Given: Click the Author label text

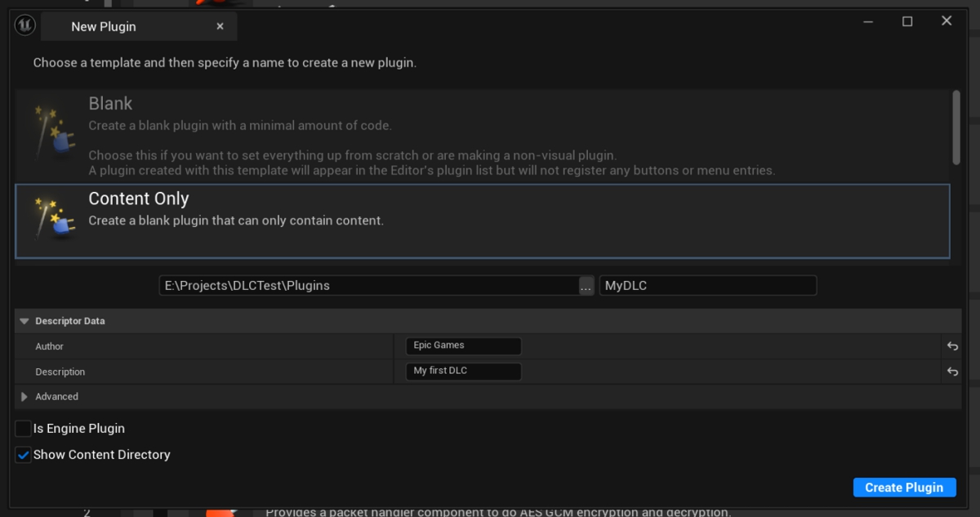Looking at the screenshot, I should pos(49,346).
